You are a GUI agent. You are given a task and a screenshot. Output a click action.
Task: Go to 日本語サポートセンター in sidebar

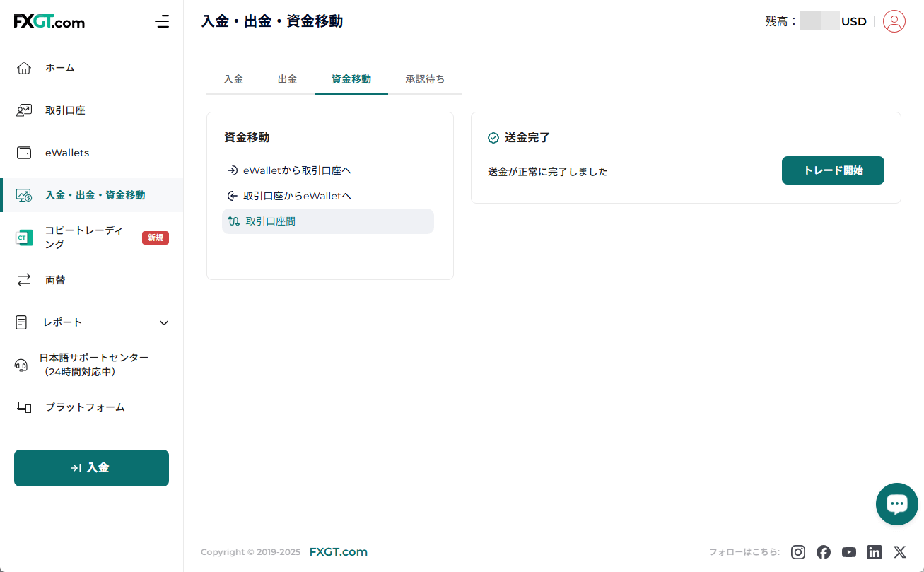pyautogui.click(x=93, y=365)
